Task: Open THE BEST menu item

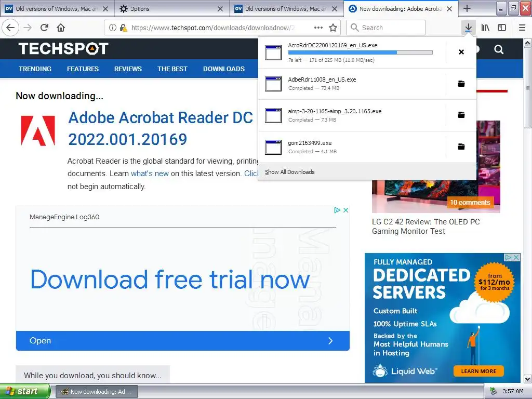Action: point(172,69)
